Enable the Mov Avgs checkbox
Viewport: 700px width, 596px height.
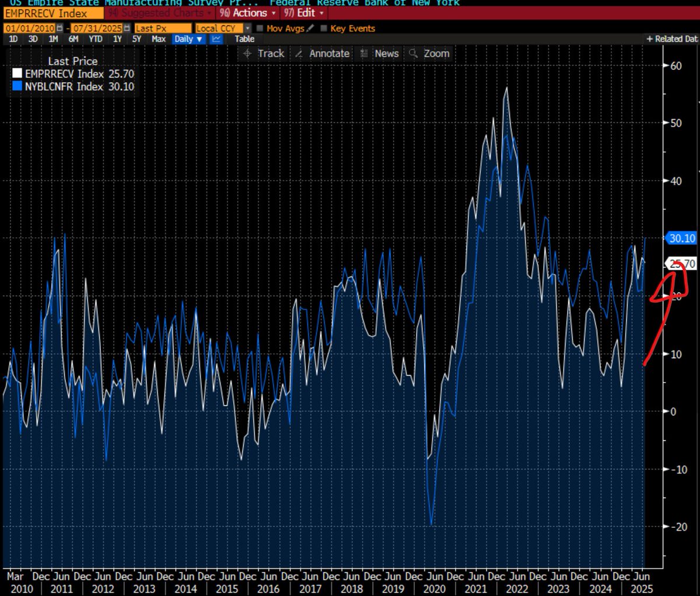(x=260, y=28)
